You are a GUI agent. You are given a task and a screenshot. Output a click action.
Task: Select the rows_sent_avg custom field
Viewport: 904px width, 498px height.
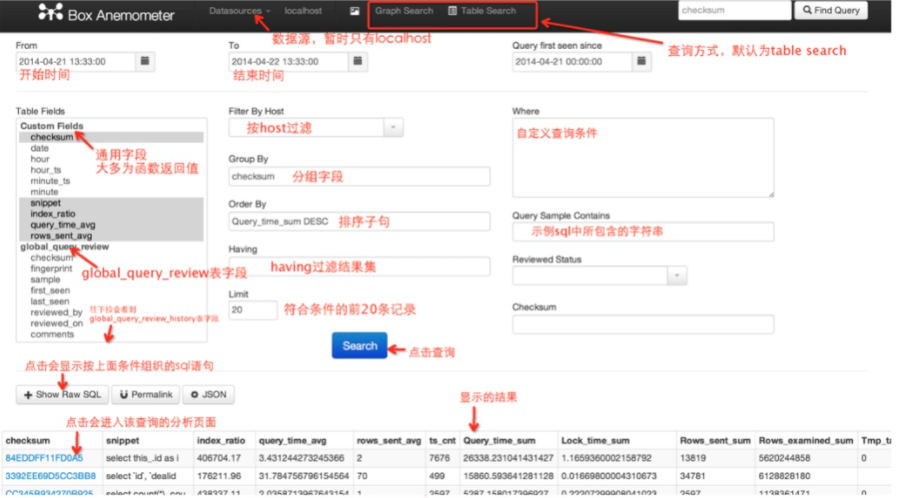point(111,236)
